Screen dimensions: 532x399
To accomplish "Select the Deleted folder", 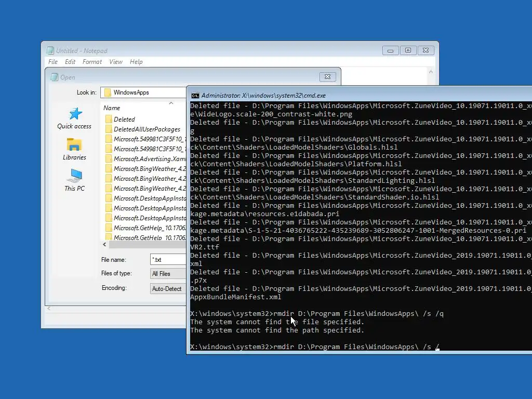I will pos(120,119).
